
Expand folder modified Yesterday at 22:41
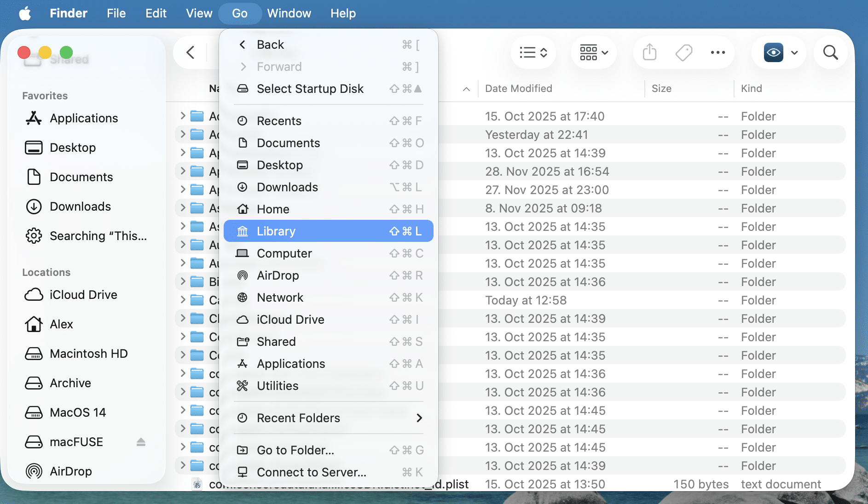pos(183,134)
